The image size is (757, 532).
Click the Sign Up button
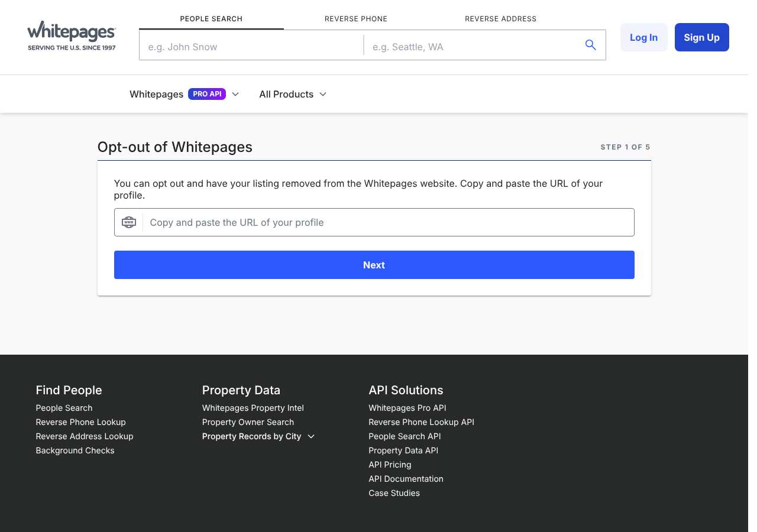tap(702, 37)
